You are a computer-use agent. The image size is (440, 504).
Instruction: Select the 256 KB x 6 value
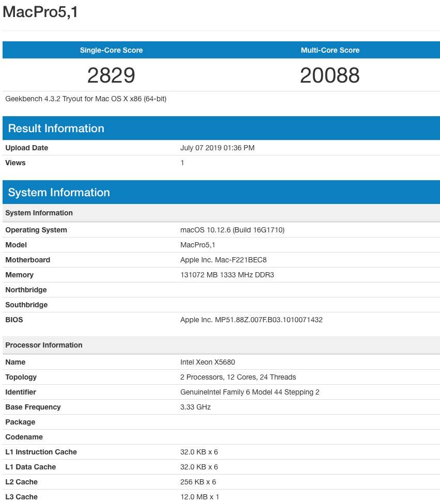coord(198,482)
